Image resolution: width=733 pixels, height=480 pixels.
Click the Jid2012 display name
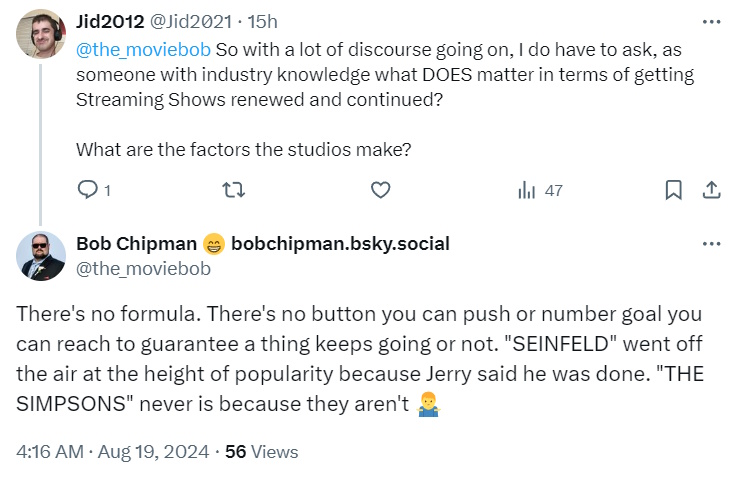(110, 22)
